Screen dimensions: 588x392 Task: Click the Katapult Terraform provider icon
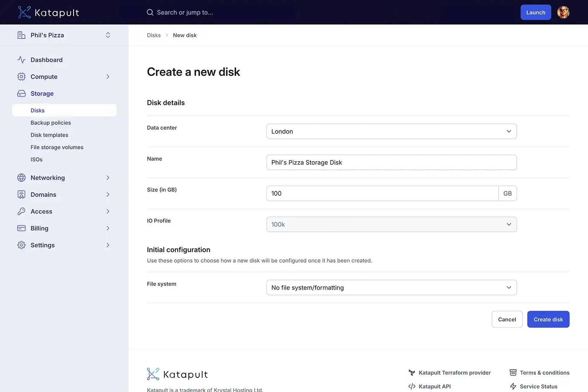412,372
